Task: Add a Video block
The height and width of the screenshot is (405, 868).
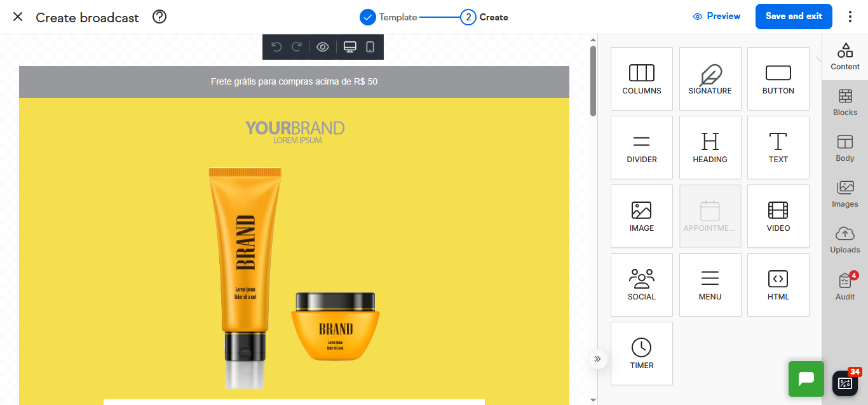Action: pos(778,216)
